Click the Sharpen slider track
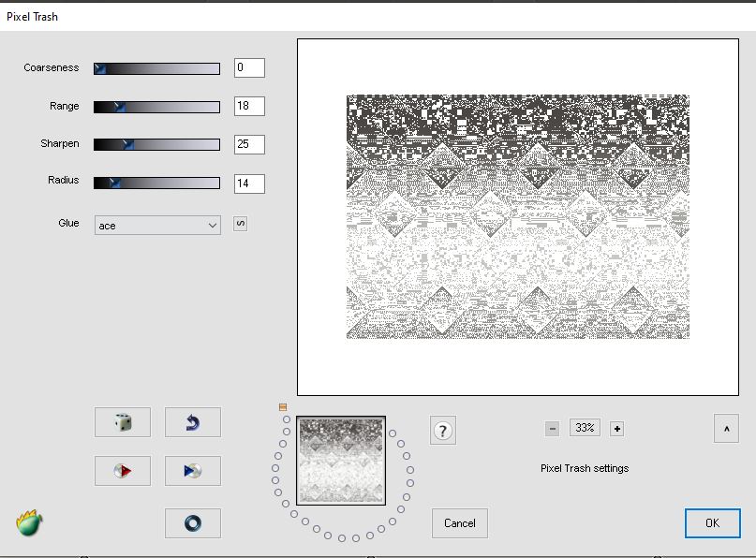The image size is (756, 558). coord(156,144)
